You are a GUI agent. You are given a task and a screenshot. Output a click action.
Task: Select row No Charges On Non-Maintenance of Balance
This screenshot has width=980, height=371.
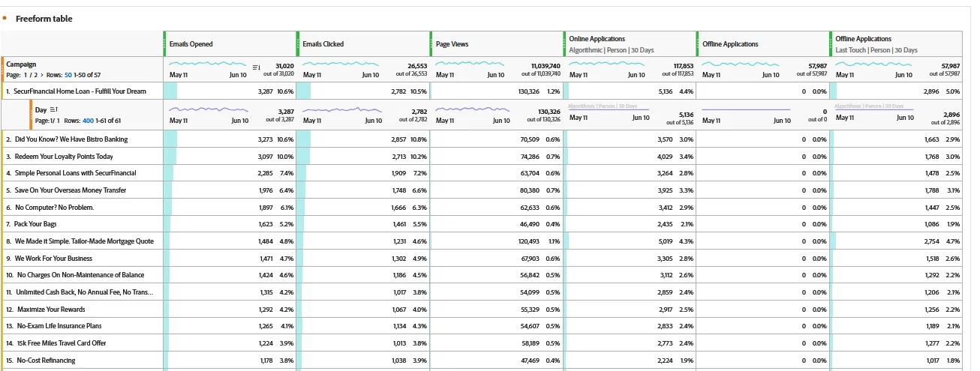(x=83, y=275)
